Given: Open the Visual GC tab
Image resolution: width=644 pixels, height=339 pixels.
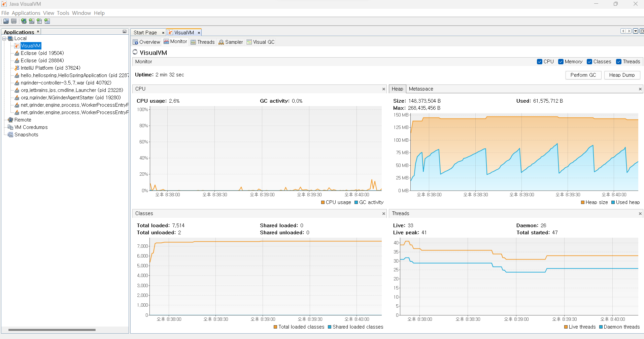Looking at the screenshot, I should pyautogui.click(x=261, y=42).
